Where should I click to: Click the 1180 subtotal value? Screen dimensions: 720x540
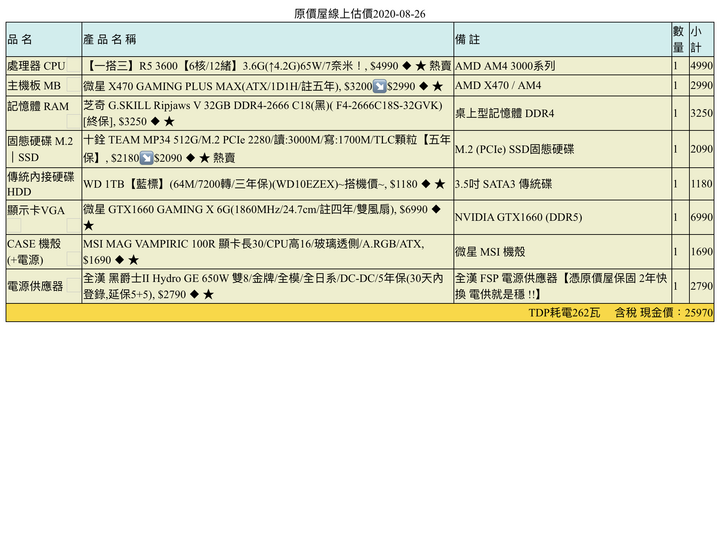(x=702, y=184)
